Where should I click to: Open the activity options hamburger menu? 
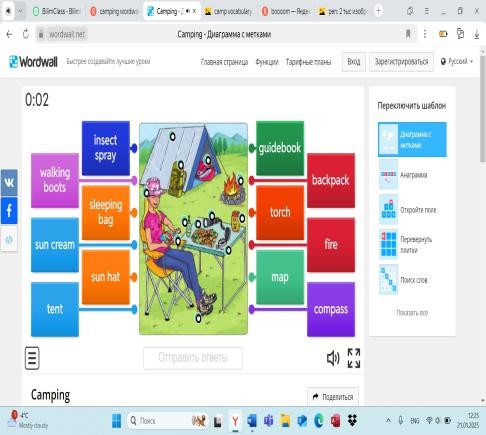point(32,358)
